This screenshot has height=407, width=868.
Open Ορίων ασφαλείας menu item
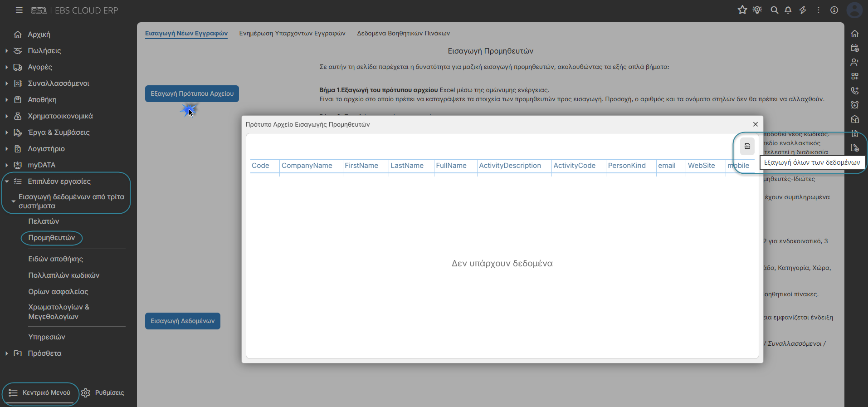point(59,292)
